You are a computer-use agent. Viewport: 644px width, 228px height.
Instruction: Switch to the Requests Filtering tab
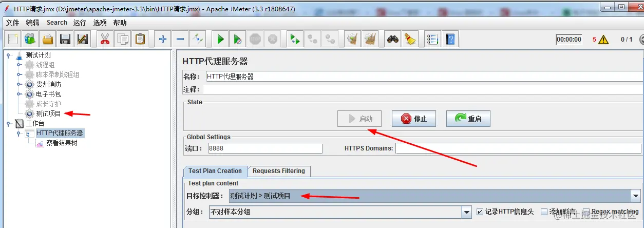[x=279, y=171]
